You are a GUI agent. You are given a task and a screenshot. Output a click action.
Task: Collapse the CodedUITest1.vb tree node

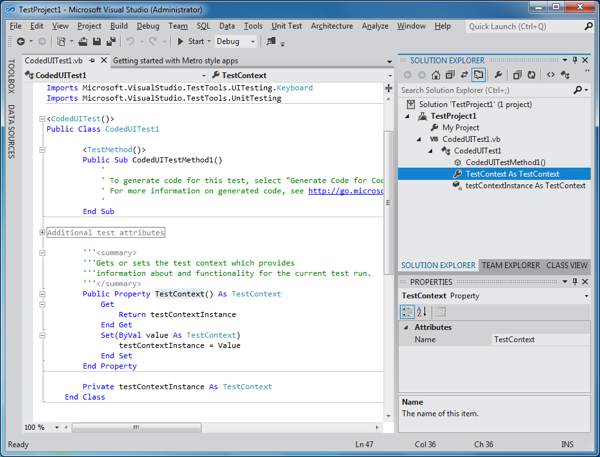(x=419, y=139)
